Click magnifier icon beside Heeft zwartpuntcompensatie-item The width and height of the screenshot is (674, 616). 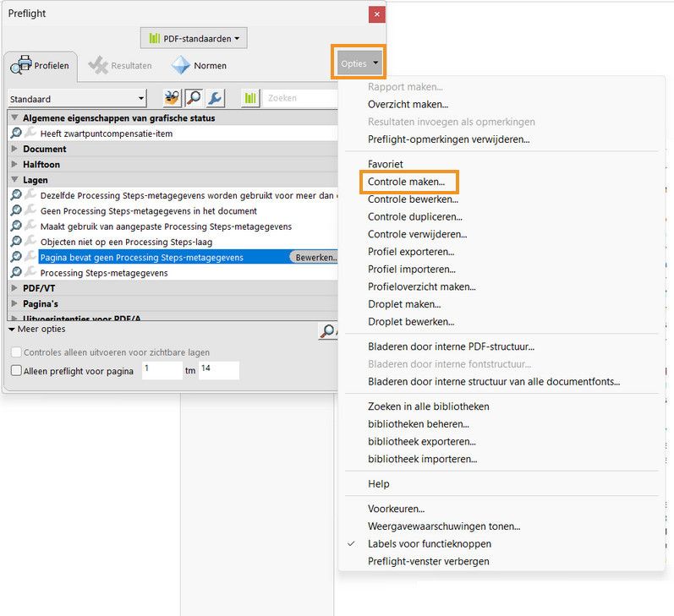16,133
